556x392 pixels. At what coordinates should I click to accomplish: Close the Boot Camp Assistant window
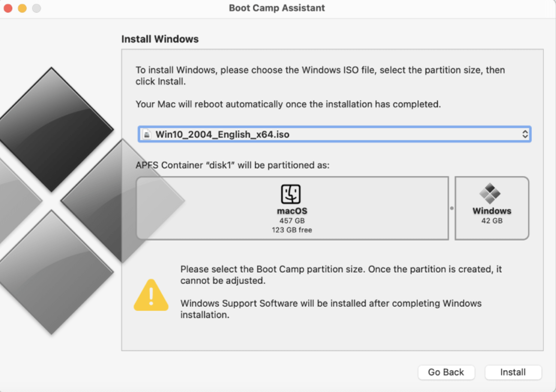8,8
